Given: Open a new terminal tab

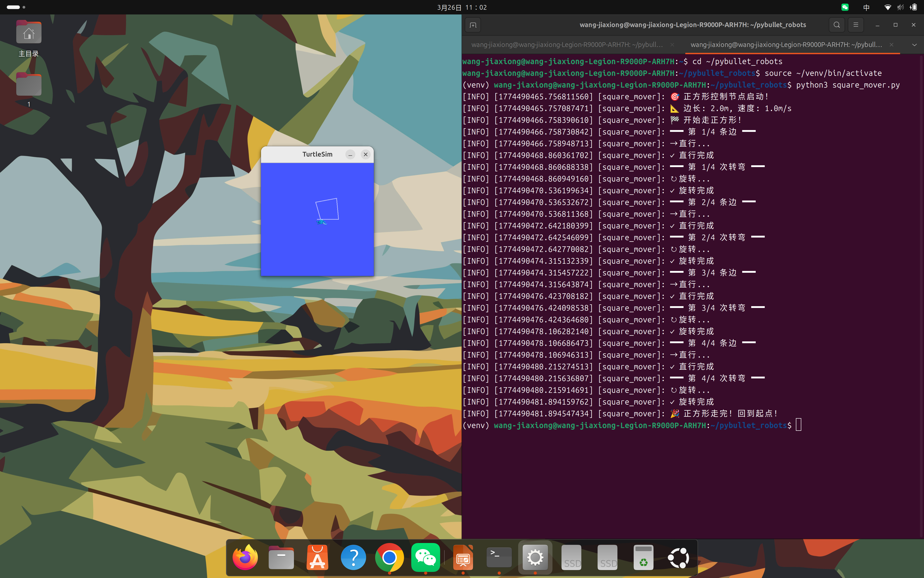Looking at the screenshot, I should (473, 25).
